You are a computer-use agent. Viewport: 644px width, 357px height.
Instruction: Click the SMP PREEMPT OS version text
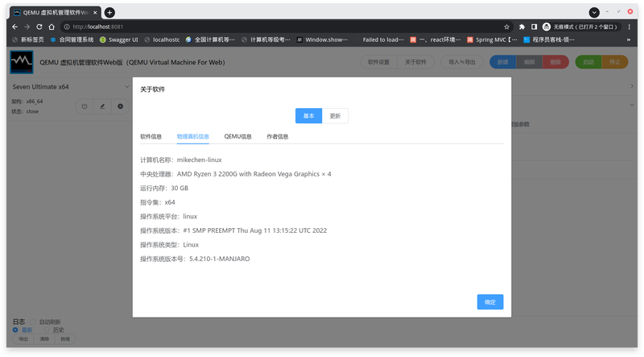coord(254,230)
